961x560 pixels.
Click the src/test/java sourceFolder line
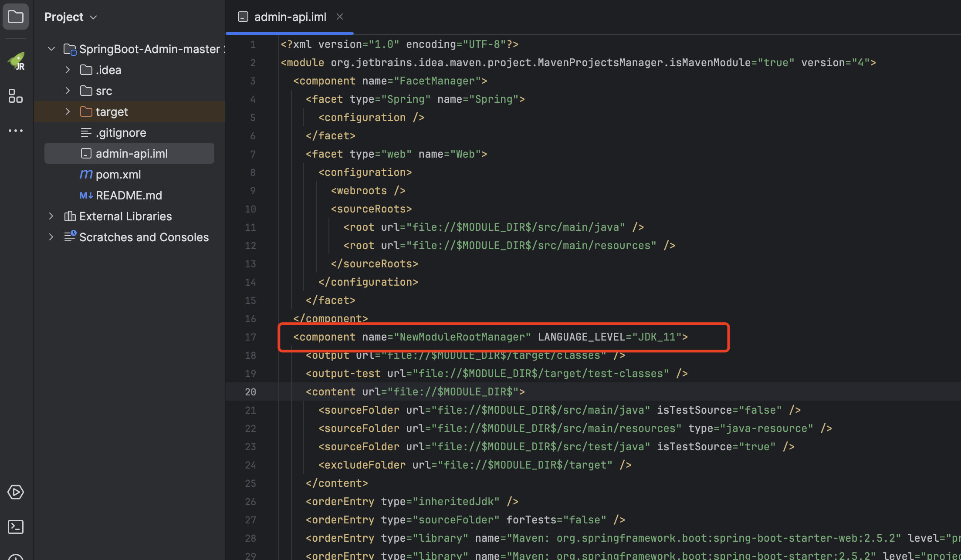tap(556, 447)
